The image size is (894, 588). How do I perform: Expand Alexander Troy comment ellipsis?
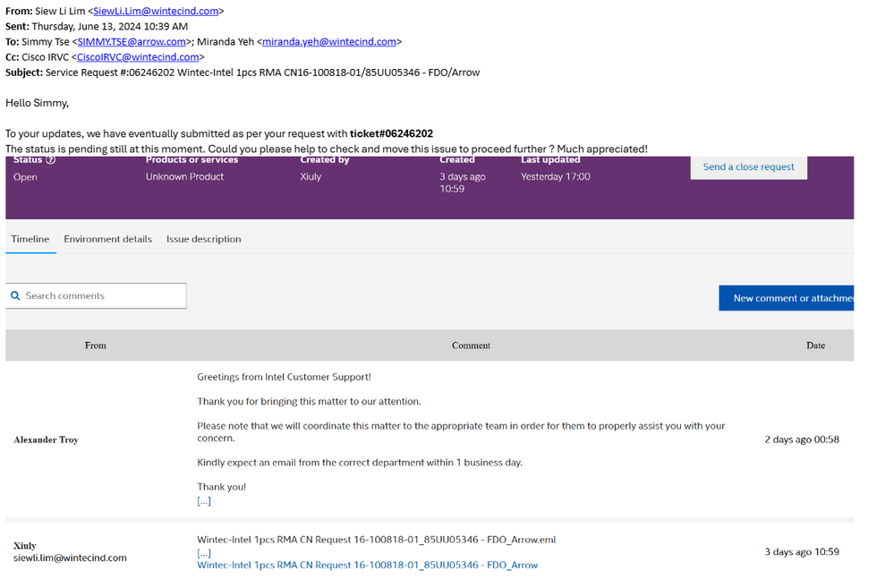point(204,501)
